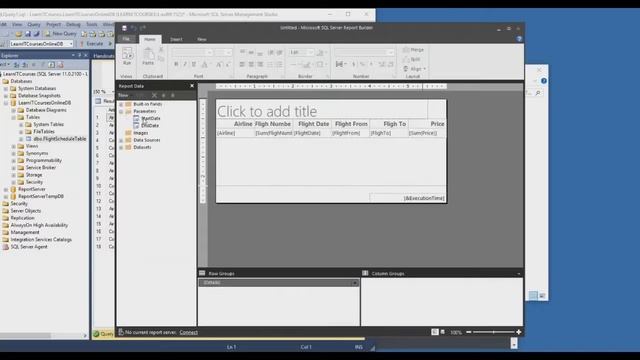640x360 pixels.
Task: Save the report using quick access icon
Action: [124, 28]
